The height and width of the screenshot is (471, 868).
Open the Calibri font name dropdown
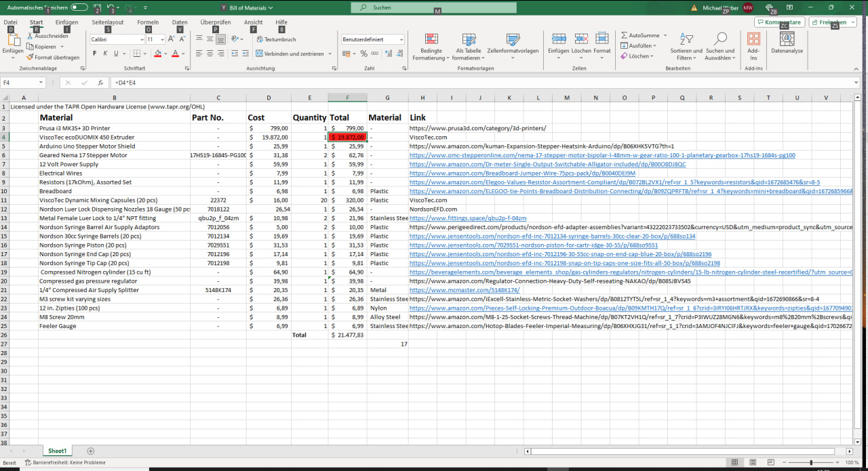141,39
